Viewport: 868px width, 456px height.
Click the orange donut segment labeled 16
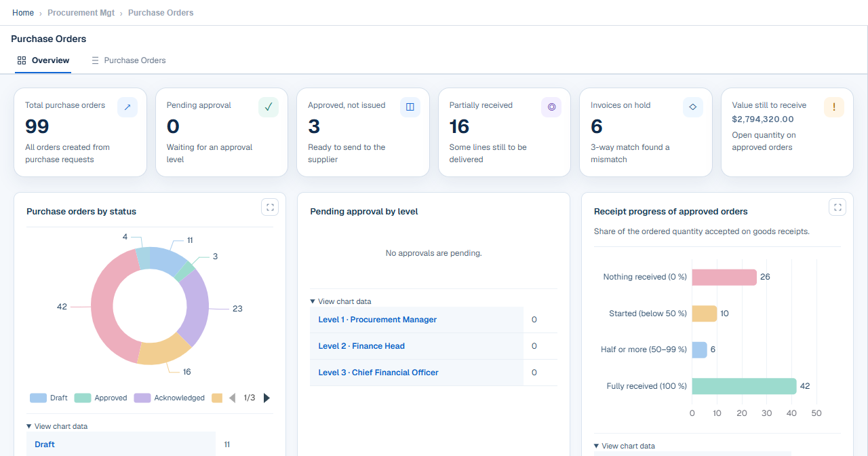[x=163, y=349]
